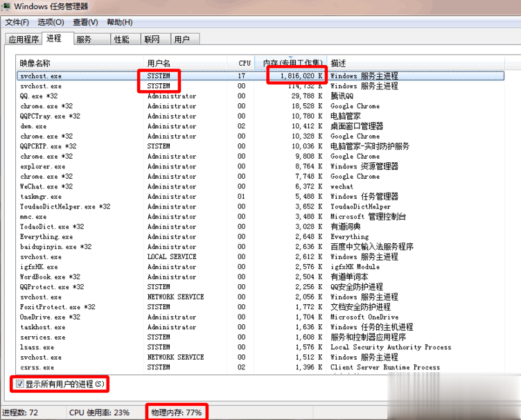Viewport: 521px width, 420px height.
Task: Click the 1,816,020 K memory value
Action: (301, 76)
